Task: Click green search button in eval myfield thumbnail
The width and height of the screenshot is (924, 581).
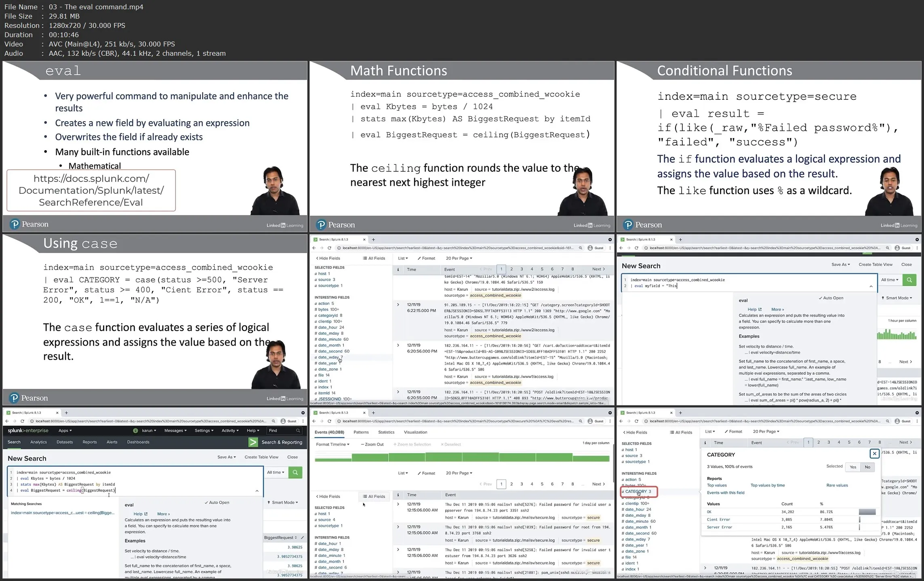Action: point(909,280)
